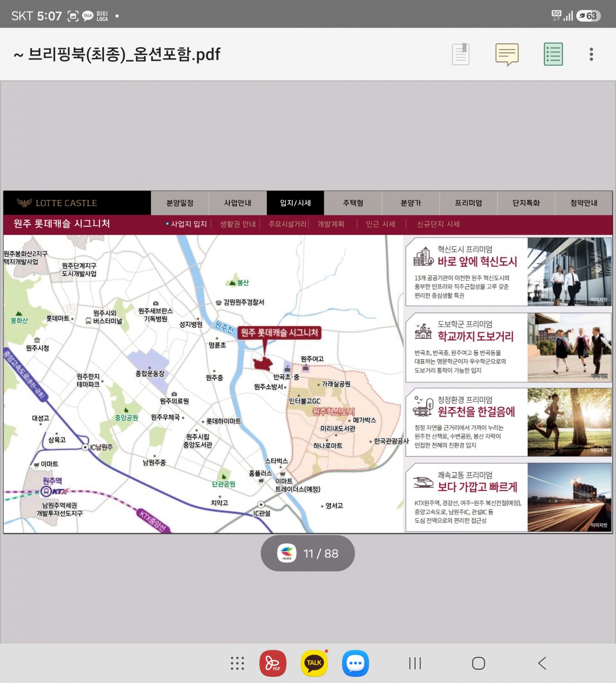Tap the 미리내도서관 map label

[338, 428]
